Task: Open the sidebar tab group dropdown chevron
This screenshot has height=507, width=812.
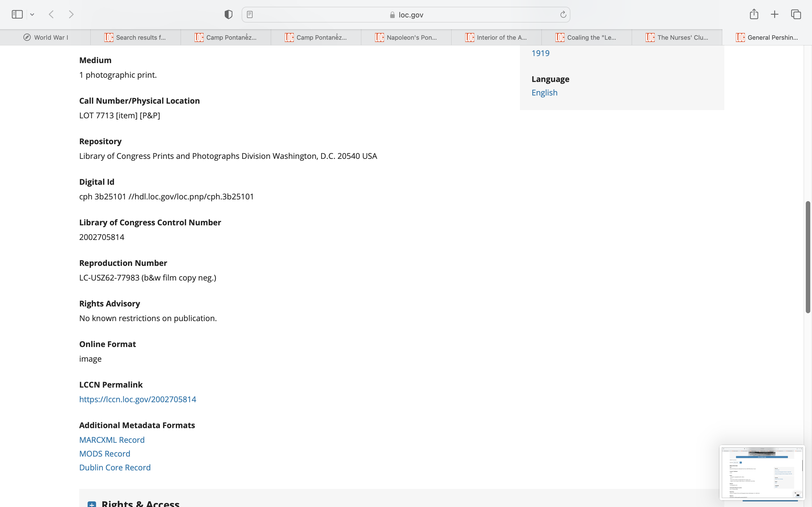Action: (x=32, y=14)
